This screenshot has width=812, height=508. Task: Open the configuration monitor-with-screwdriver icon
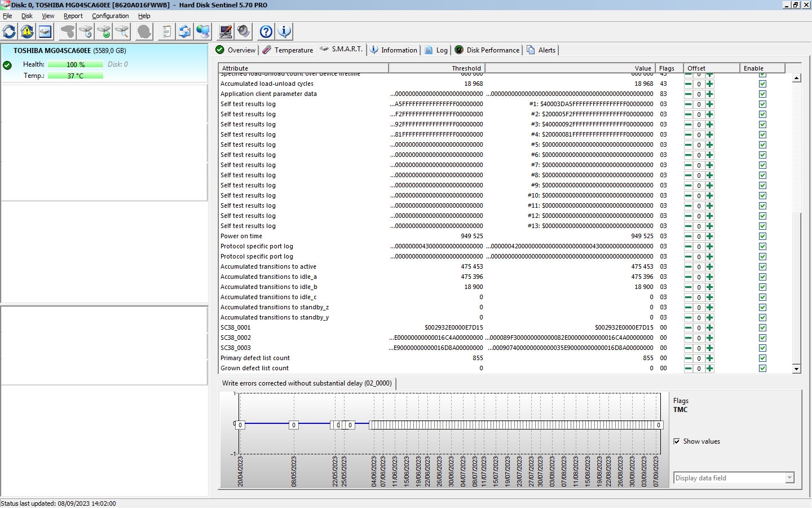[x=226, y=32]
